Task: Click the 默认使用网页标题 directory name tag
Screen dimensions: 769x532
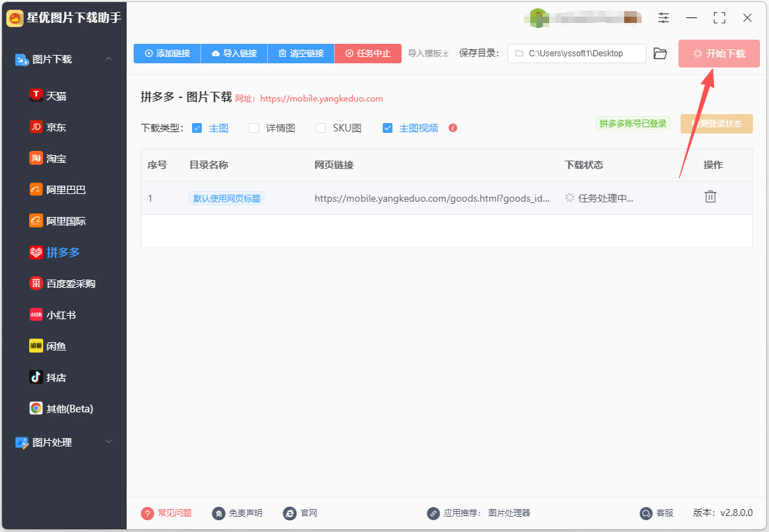Action: point(227,198)
